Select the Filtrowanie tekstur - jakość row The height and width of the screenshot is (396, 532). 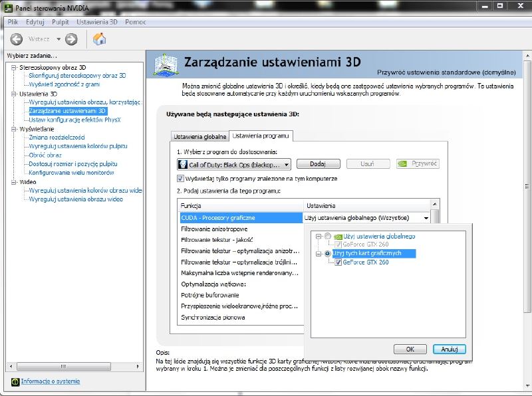tap(241, 240)
